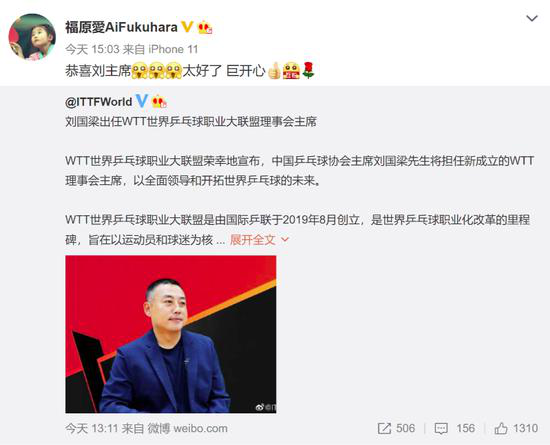Click the chevron arrow after 展开全文
The height and width of the screenshot is (445, 550).
[x=285, y=240]
